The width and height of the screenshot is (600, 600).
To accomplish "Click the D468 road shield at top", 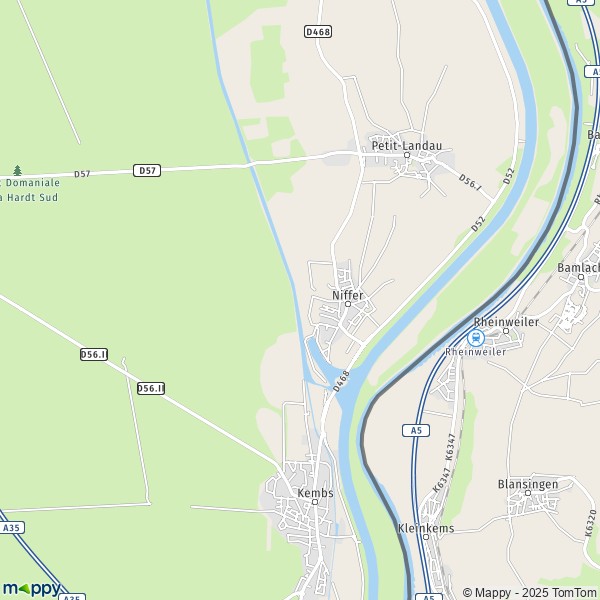I will (x=318, y=31).
